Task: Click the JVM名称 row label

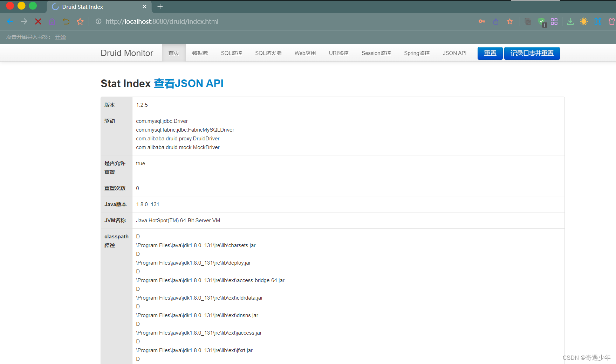Action: click(115, 220)
